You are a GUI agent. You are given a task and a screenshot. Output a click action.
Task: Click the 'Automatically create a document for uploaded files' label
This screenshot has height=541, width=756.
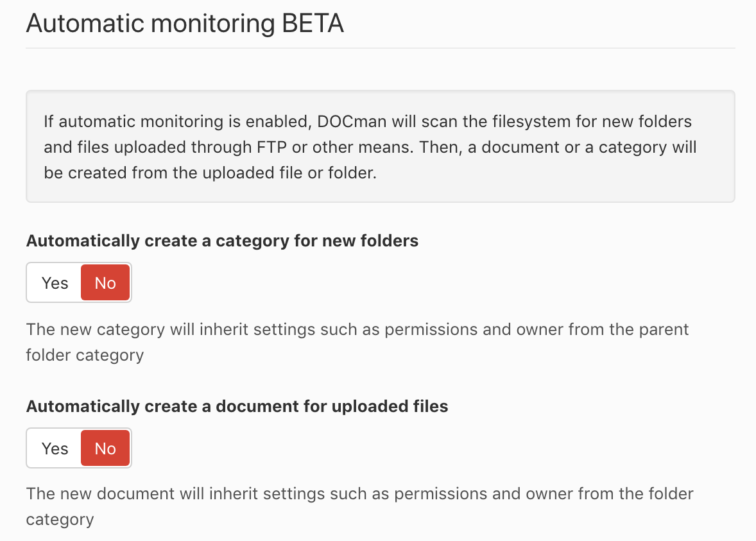pyautogui.click(x=237, y=406)
